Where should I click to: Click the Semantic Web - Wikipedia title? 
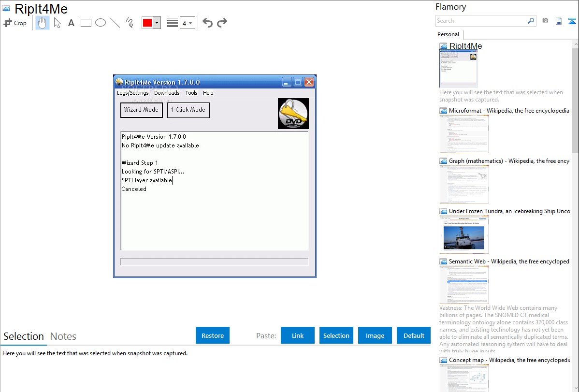[509, 261]
